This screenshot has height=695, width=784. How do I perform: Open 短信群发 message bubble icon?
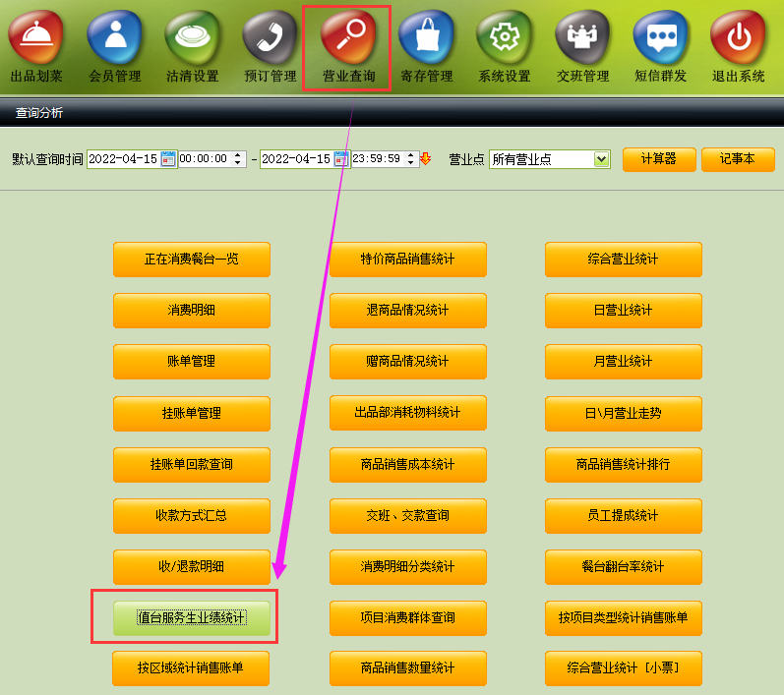click(660, 38)
